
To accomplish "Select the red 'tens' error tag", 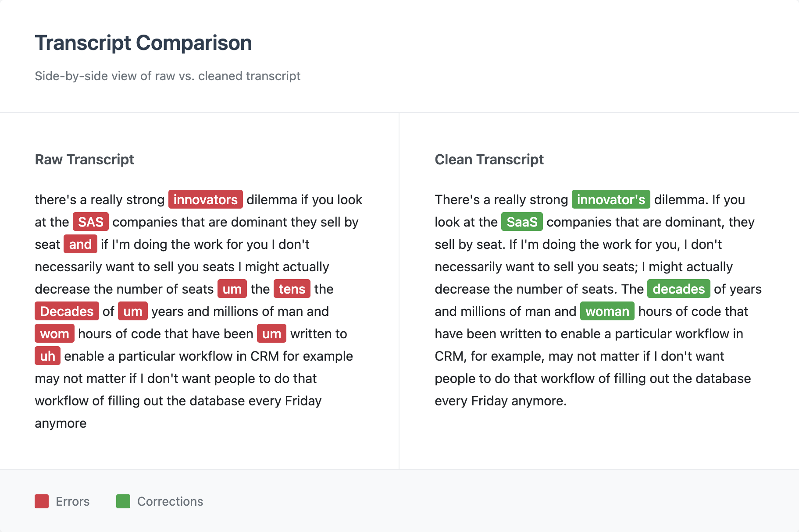I will (x=292, y=289).
